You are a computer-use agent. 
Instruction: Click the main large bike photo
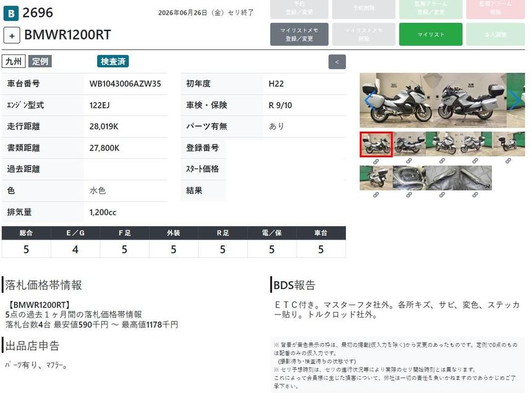pos(442,101)
